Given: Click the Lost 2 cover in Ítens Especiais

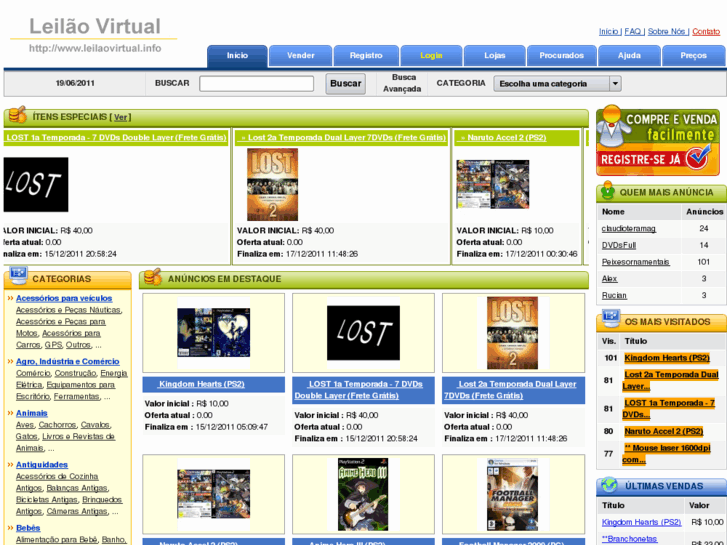Looking at the screenshot, I should click(x=272, y=184).
